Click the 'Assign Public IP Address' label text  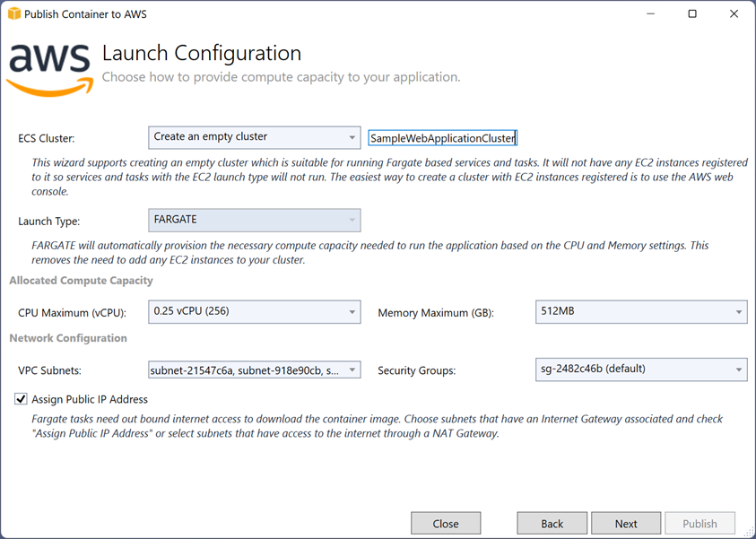[90, 399]
